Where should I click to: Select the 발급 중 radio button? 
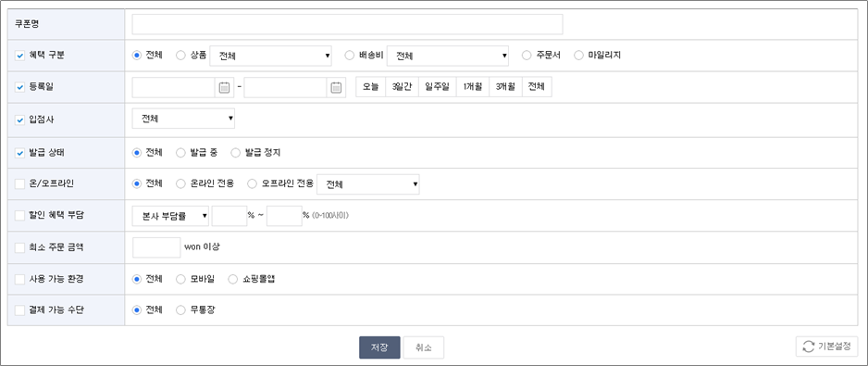point(180,153)
